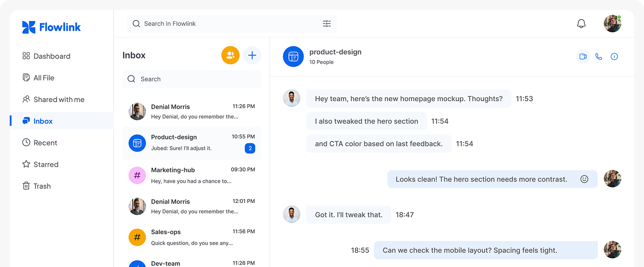Click the Starred star icon
The image size is (644, 267).
26,164
